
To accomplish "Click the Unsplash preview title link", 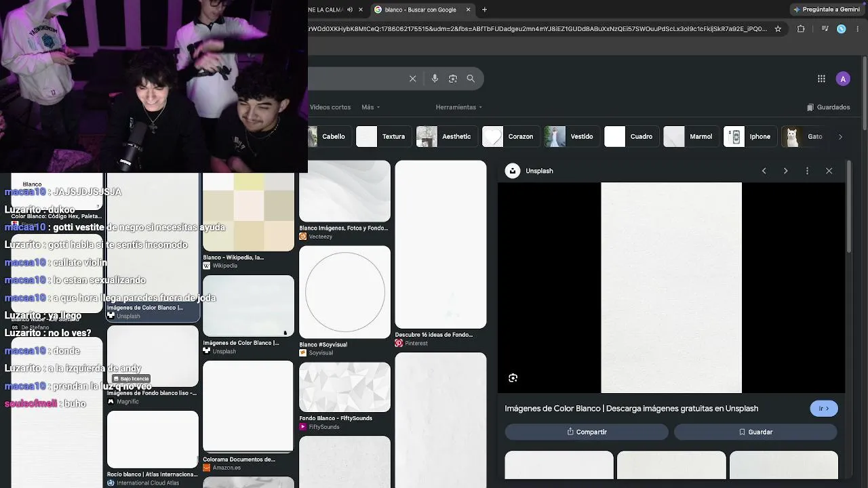I will [x=631, y=409].
